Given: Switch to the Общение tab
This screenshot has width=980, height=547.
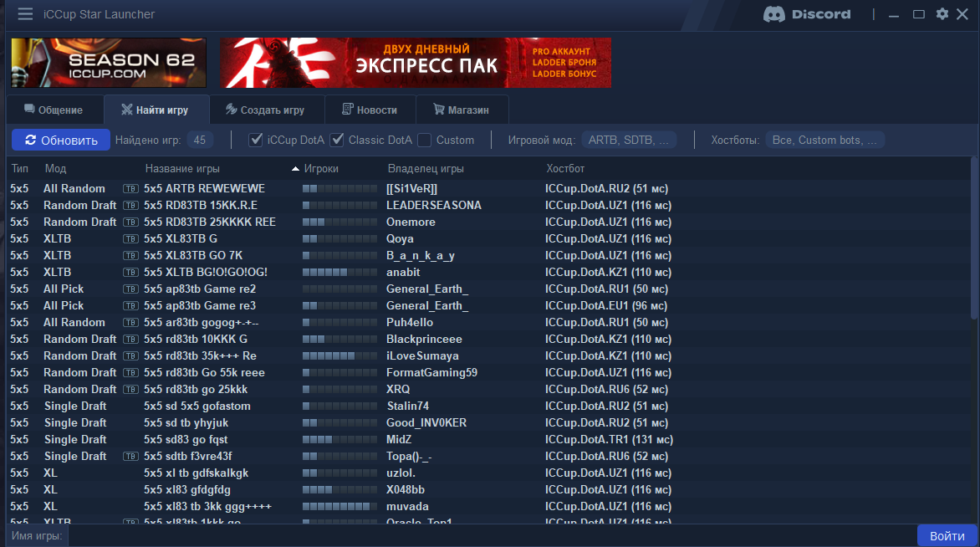Looking at the screenshot, I should click(54, 110).
